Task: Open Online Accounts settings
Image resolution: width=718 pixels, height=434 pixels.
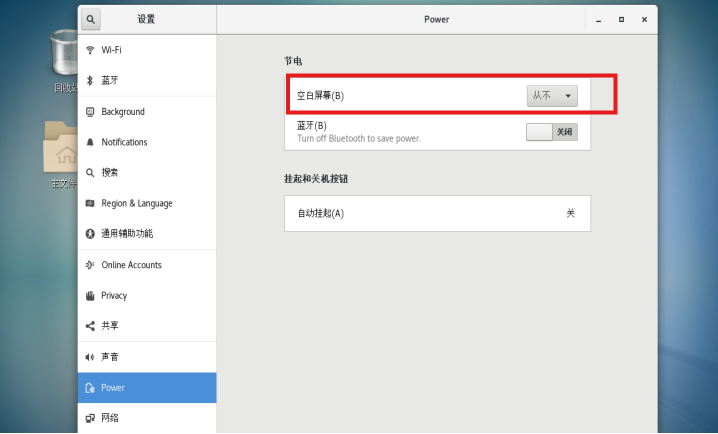Action: (147, 265)
